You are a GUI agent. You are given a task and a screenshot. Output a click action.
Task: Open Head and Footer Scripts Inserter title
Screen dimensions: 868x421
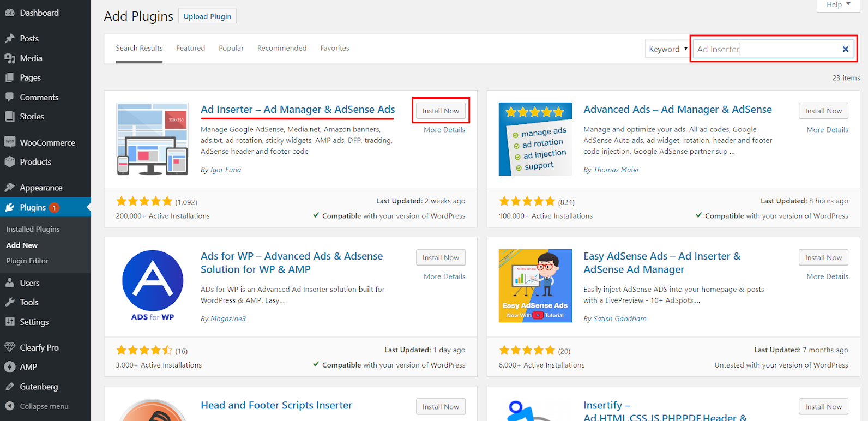pos(276,405)
